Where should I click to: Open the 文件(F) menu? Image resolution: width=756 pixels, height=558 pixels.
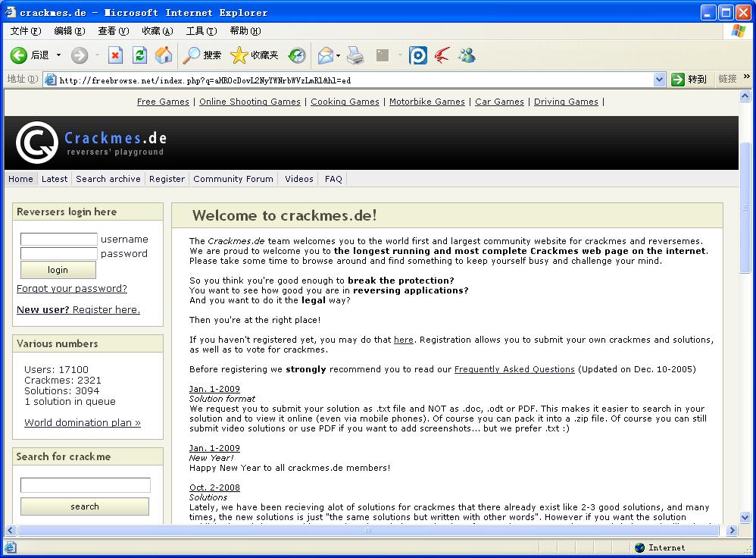tap(26, 31)
